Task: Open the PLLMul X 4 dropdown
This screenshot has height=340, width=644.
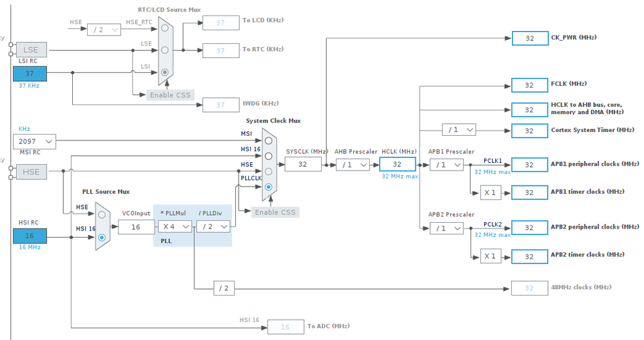Action: tap(175, 227)
